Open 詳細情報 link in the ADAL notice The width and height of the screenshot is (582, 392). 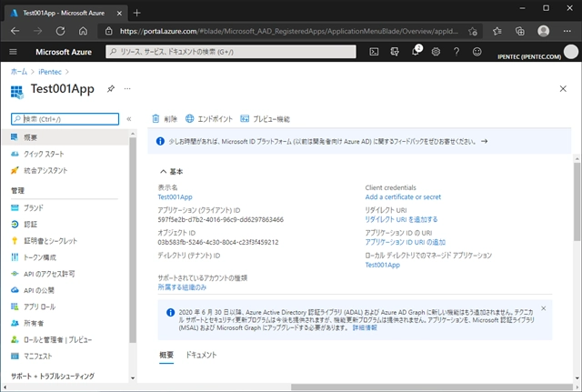point(365,327)
